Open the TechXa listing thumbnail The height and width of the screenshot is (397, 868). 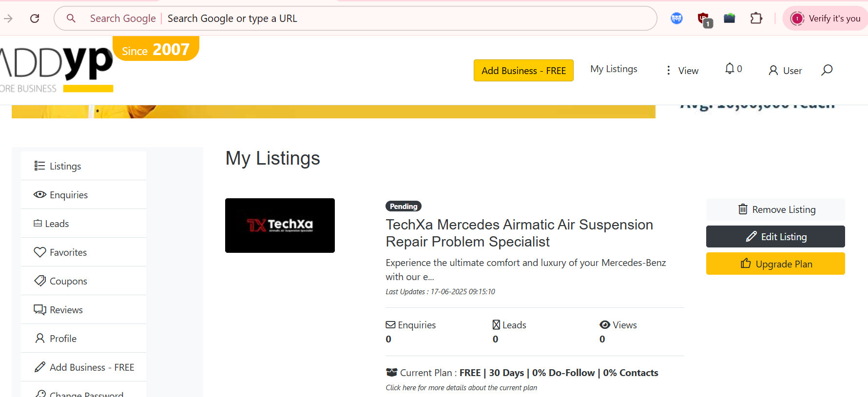point(280,226)
